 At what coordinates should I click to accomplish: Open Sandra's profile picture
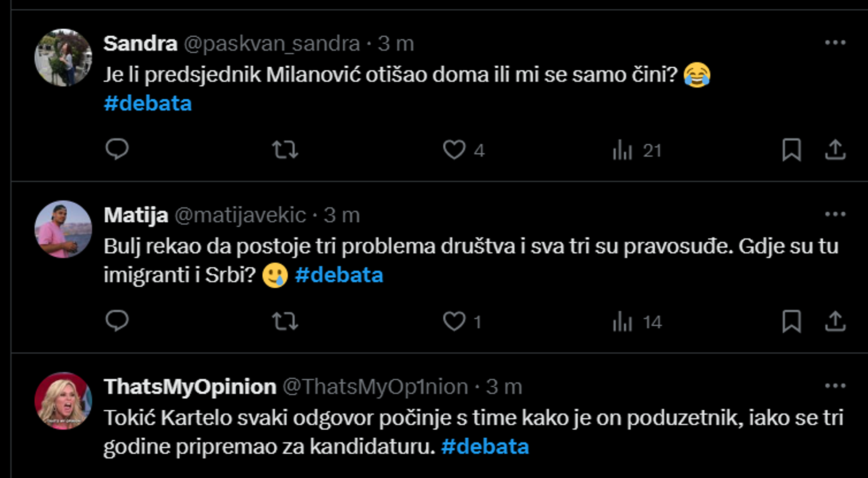point(63,58)
